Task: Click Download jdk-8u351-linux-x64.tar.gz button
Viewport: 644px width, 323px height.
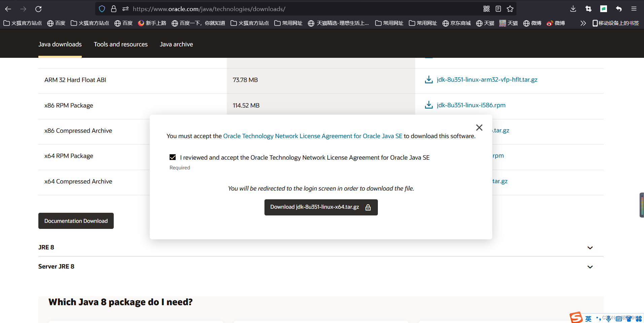Action: coord(321,207)
